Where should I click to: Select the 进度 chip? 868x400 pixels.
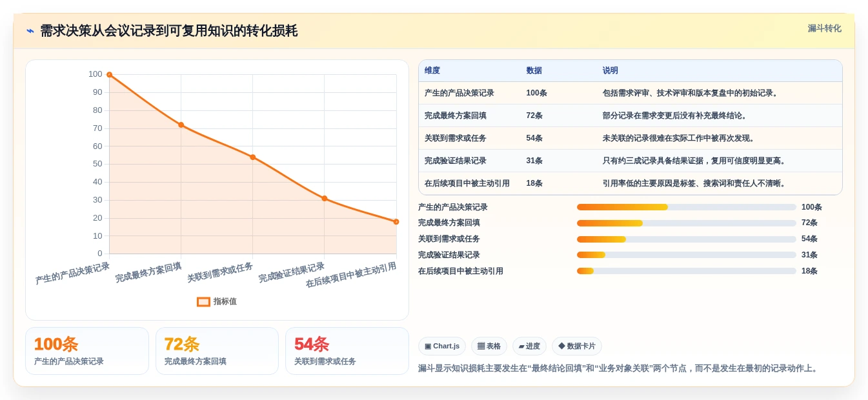pos(529,346)
